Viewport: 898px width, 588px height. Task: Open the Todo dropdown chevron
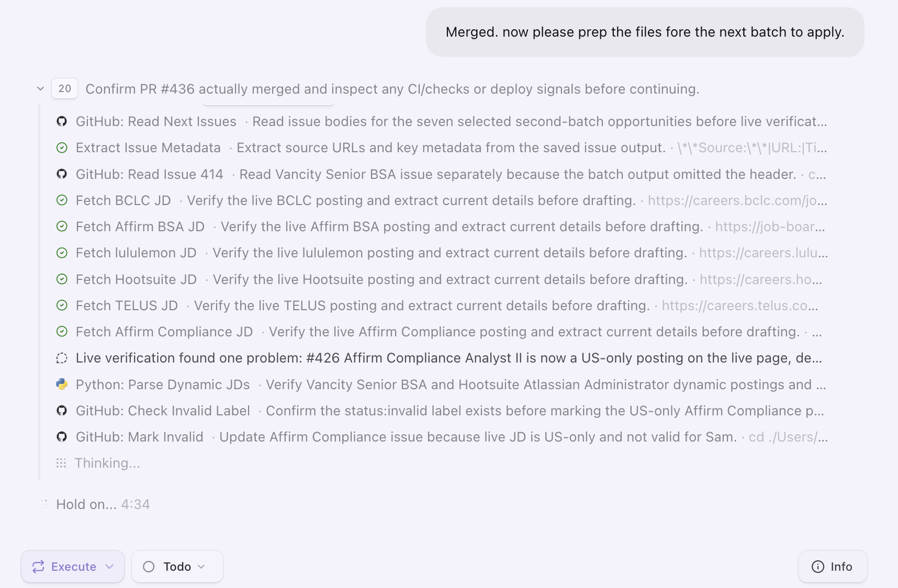coord(201,567)
